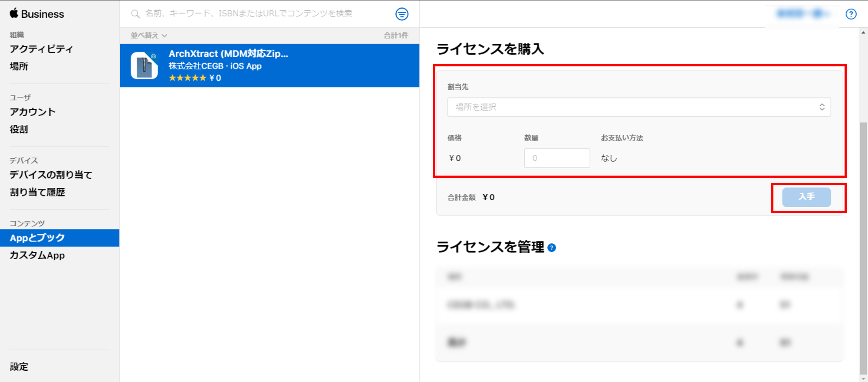Click the Apple Business logo

click(x=37, y=14)
